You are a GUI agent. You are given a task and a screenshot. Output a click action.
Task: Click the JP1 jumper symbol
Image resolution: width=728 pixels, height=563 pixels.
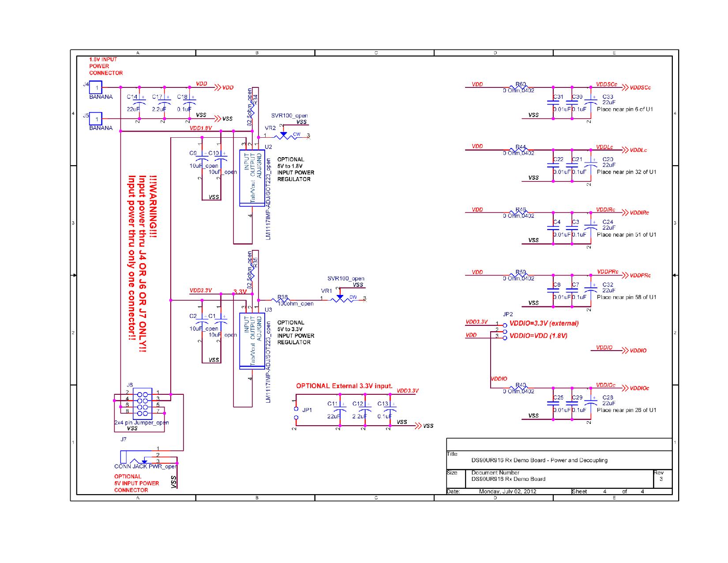(x=296, y=409)
